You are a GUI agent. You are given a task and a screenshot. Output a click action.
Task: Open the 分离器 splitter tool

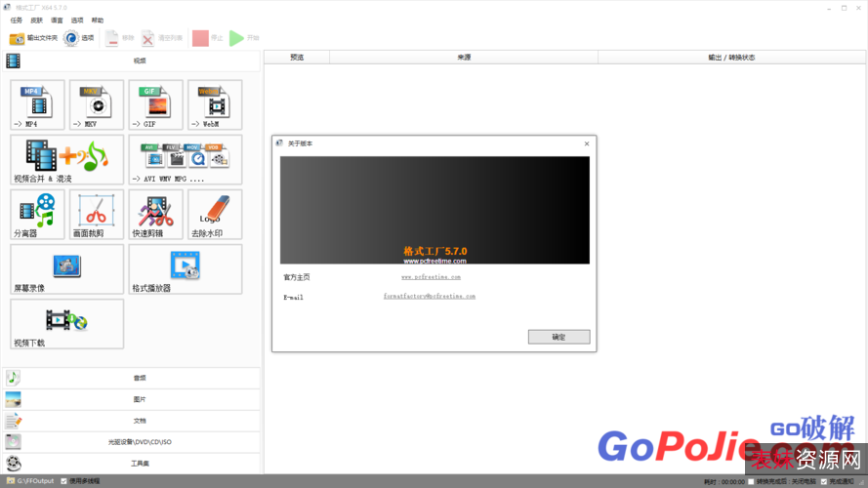(x=37, y=214)
